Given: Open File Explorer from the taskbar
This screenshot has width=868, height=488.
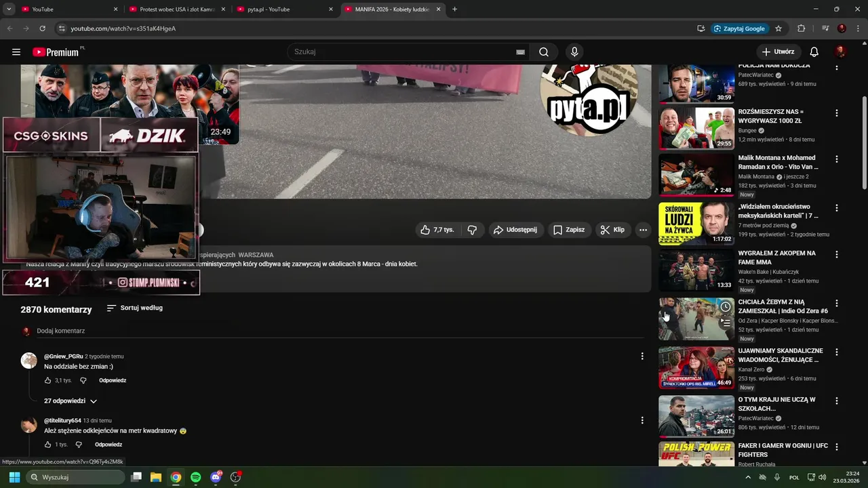Looking at the screenshot, I should coord(155,477).
